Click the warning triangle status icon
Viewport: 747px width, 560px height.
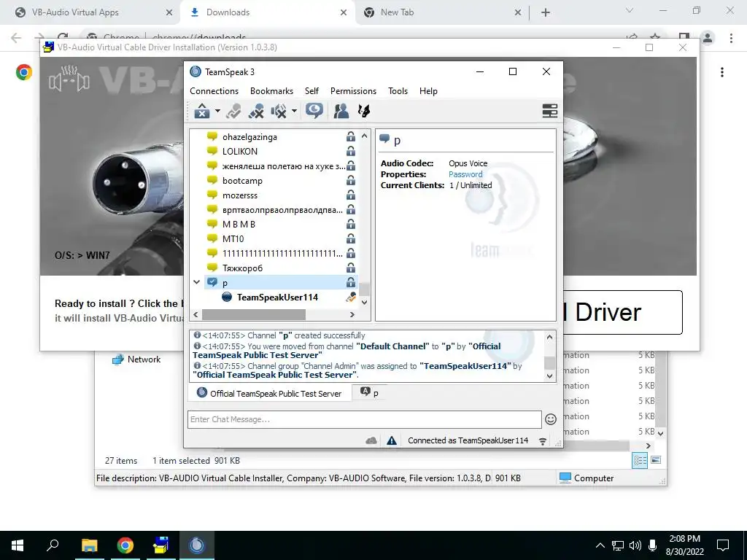point(392,441)
